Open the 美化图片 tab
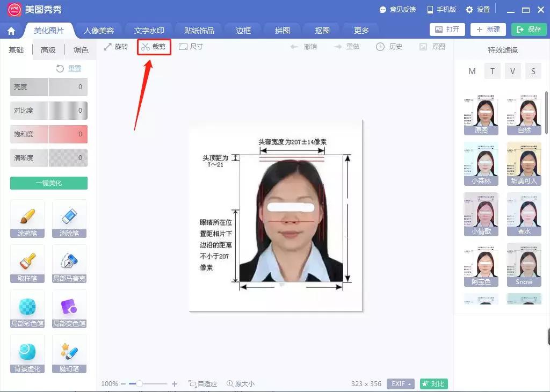550x392 pixels. 49,31
